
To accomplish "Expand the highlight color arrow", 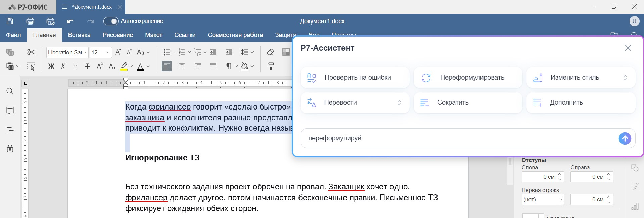I will pos(131,66).
